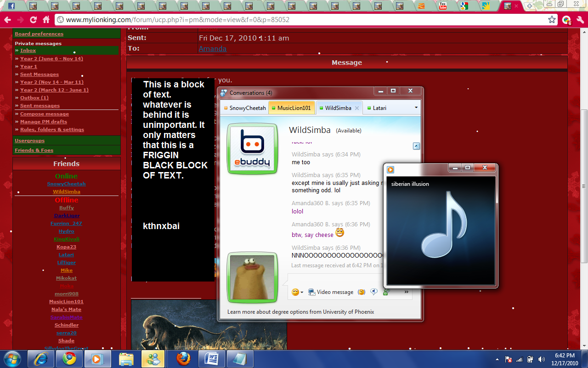Image resolution: width=588 pixels, height=368 pixels.
Task: Click the chat scroll up button
Action: tap(416, 146)
